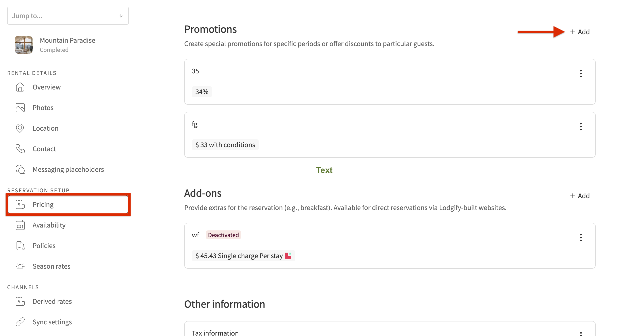
Task: Click the Location pin icon
Action: point(20,128)
